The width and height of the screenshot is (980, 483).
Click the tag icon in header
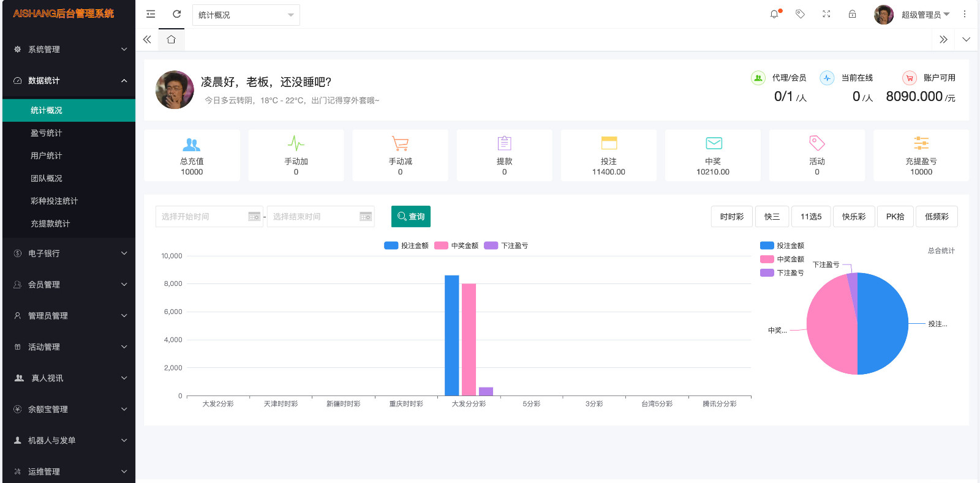coord(800,14)
